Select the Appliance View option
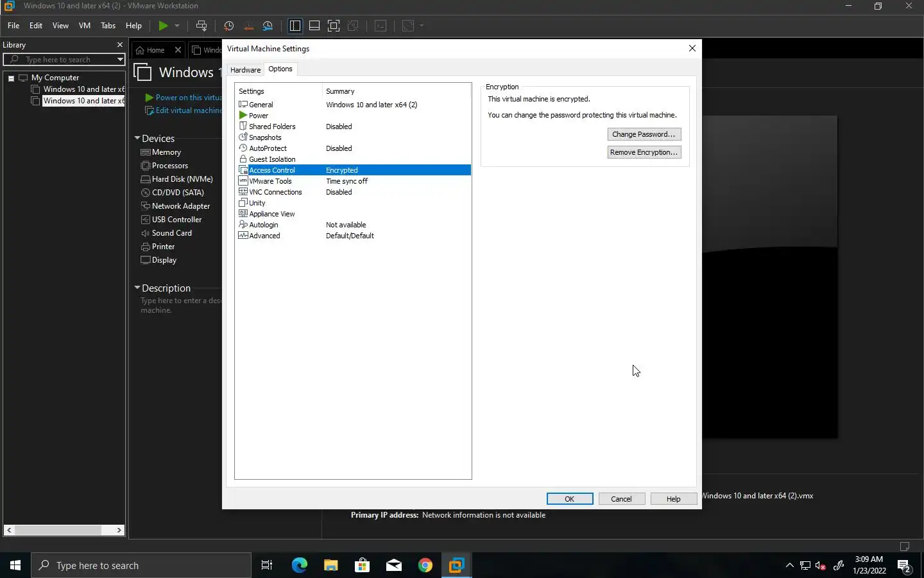Screen dimensions: 924x578 pyautogui.click(x=271, y=214)
